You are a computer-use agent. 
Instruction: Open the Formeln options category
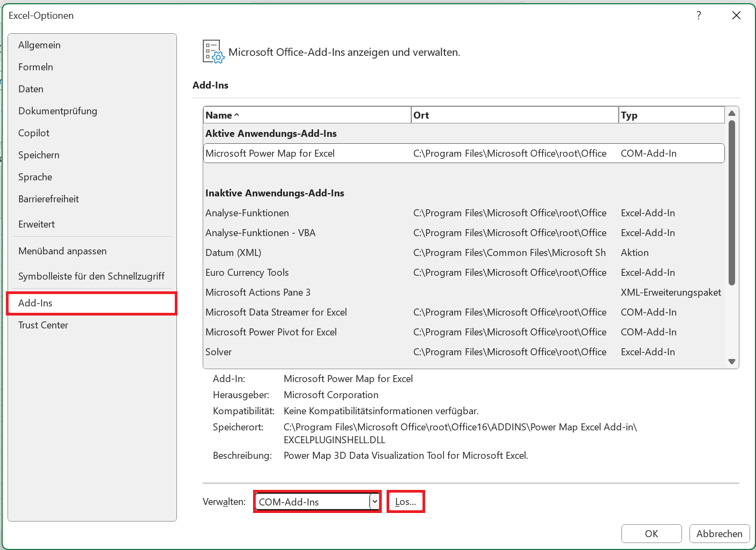[92, 67]
